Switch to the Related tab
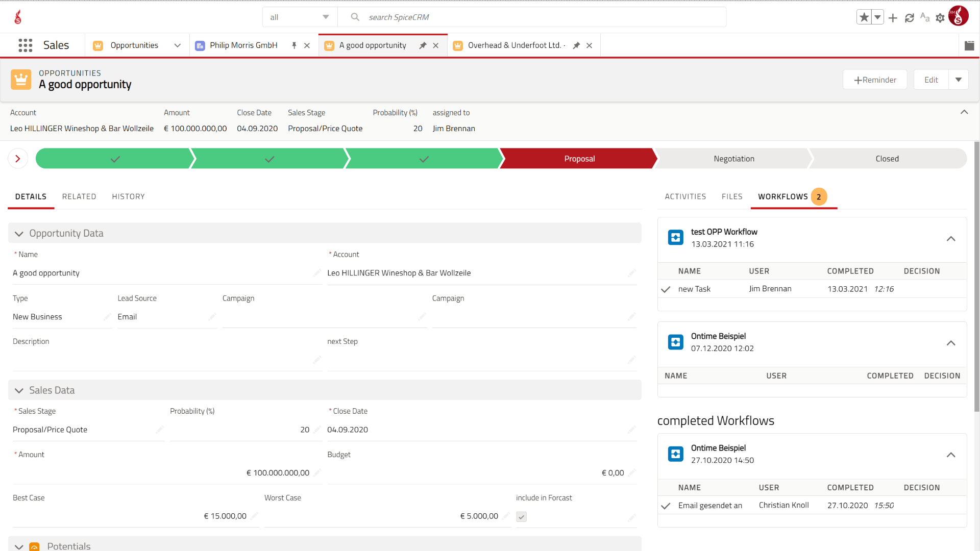 (79, 196)
